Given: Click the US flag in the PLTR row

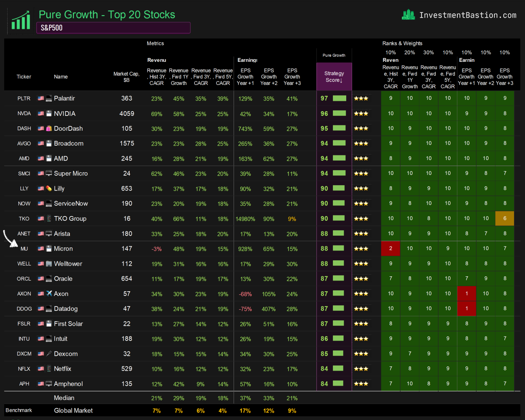Looking at the screenshot, I should coord(41,99).
